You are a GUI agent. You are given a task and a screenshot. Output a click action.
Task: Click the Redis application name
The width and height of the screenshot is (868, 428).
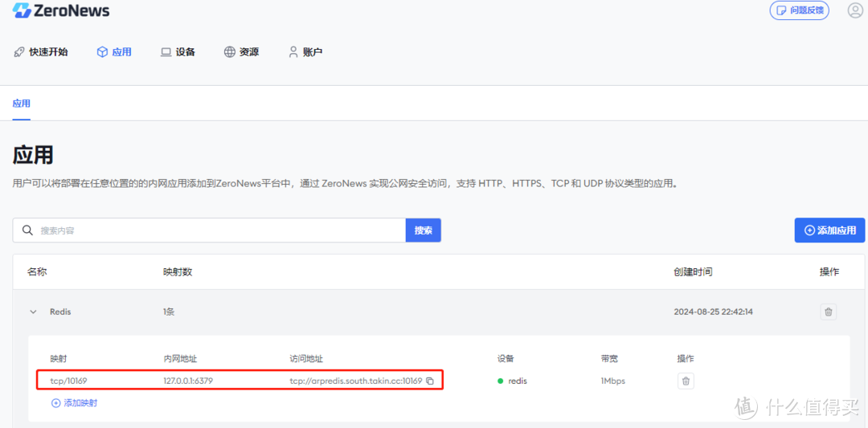click(x=60, y=312)
